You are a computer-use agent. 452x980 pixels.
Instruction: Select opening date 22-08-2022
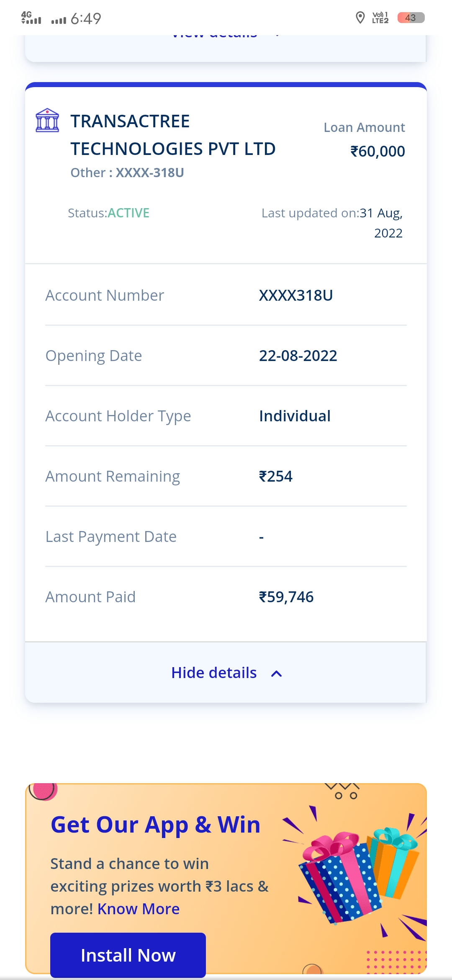coord(298,356)
